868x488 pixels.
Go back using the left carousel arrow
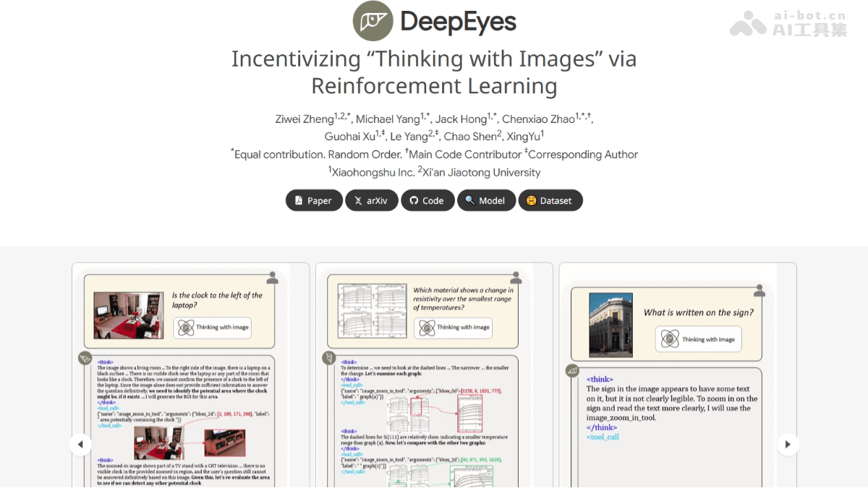click(x=80, y=445)
